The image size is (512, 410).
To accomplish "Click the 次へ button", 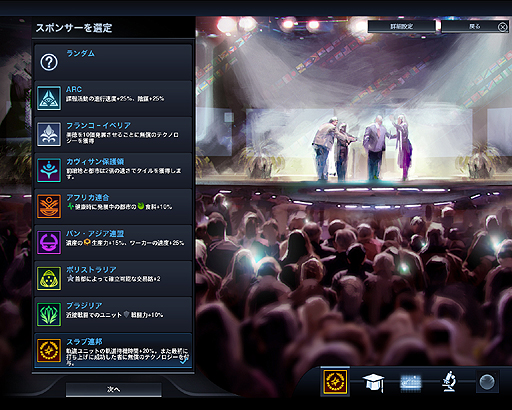I will [x=114, y=389].
